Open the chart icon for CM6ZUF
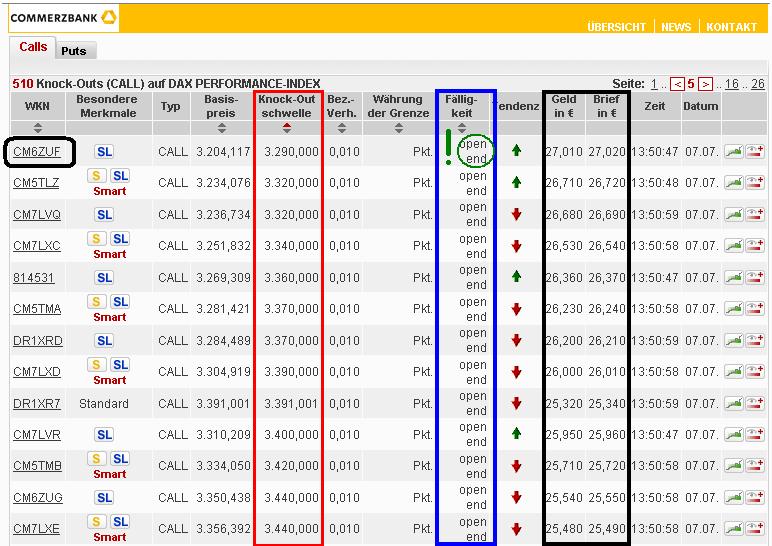 [x=733, y=152]
